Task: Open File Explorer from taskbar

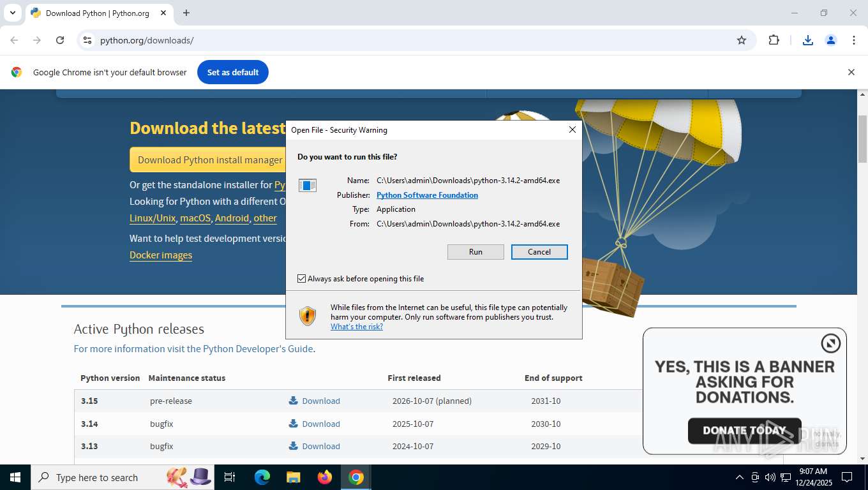Action: 294,477
